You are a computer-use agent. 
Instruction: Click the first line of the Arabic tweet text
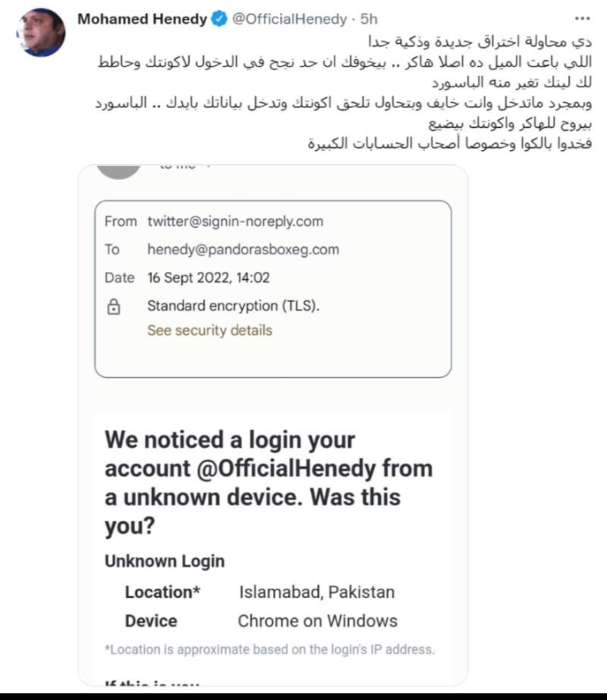[480, 41]
